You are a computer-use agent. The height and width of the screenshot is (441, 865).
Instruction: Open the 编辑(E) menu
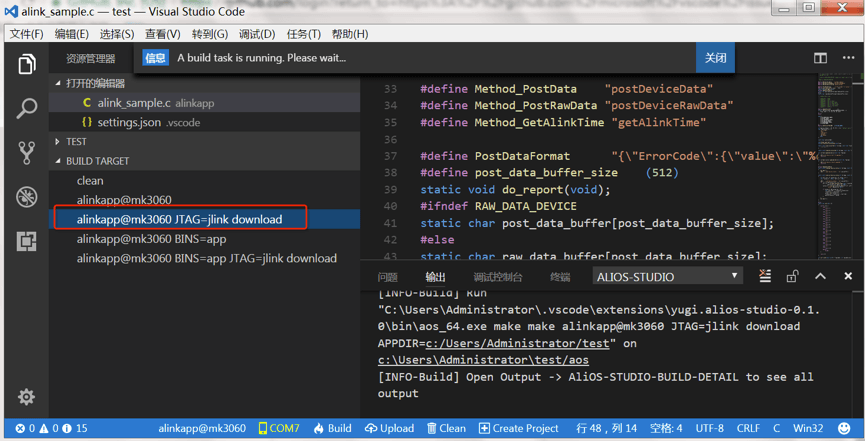(72, 34)
